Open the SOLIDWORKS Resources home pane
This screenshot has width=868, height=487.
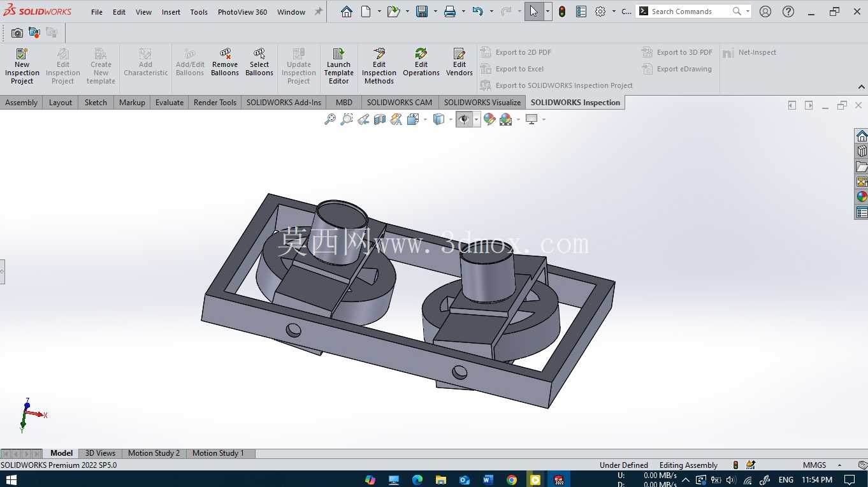[862, 136]
